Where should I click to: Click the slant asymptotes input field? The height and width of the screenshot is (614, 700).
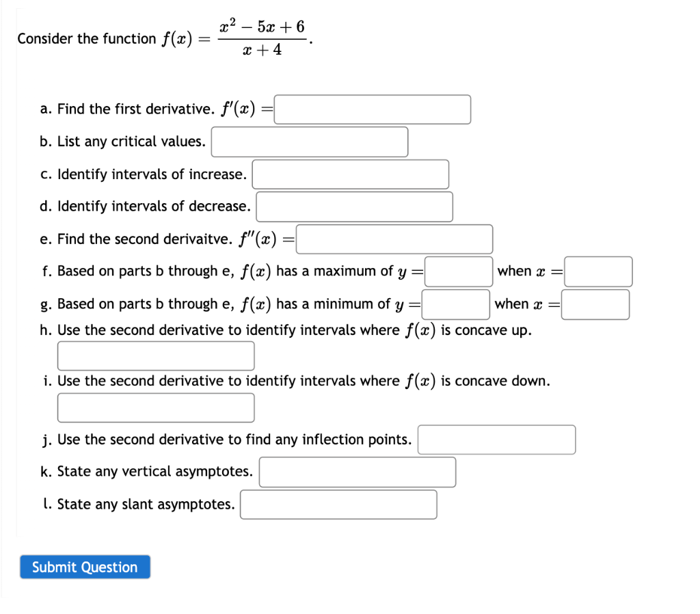point(338,505)
